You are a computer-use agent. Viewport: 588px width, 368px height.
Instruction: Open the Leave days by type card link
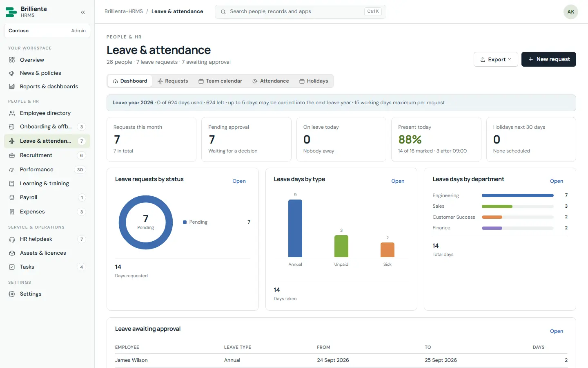(398, 181)
